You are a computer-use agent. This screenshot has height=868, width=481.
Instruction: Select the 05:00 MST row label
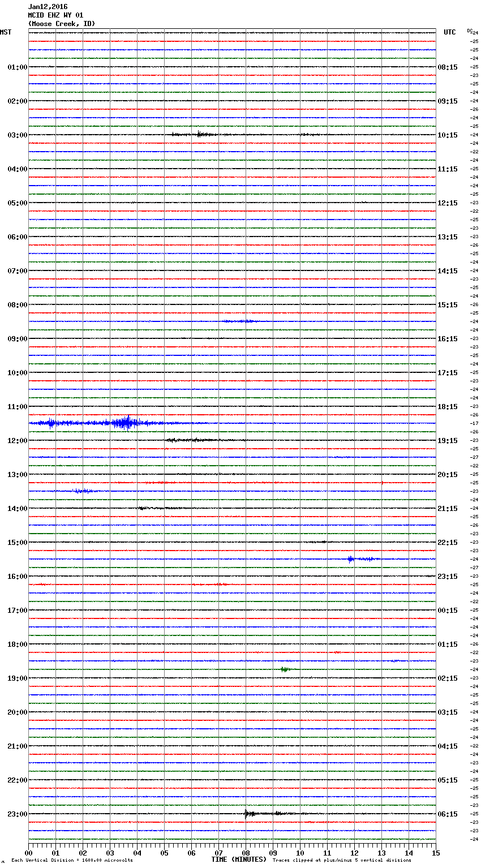point(18,203)
